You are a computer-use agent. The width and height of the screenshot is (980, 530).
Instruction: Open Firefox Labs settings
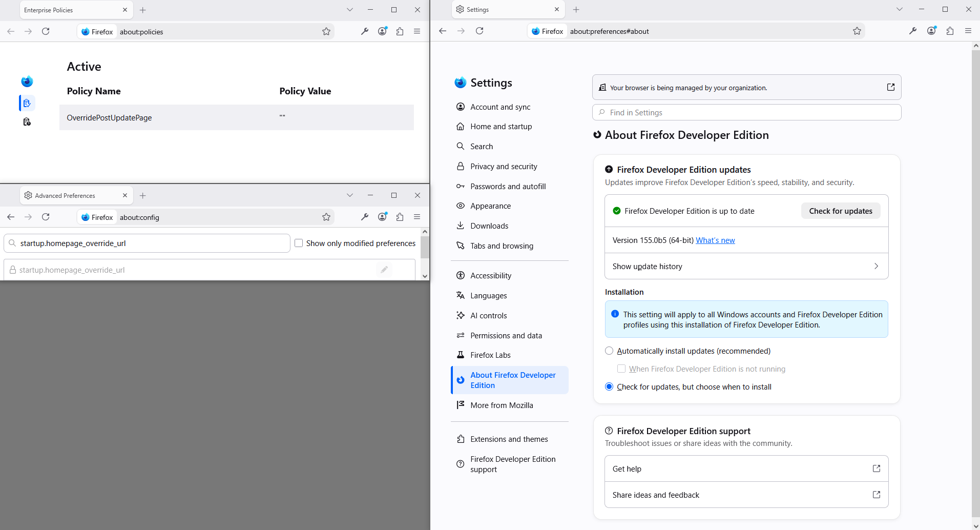pyautogui.click(x=510, y=355)
